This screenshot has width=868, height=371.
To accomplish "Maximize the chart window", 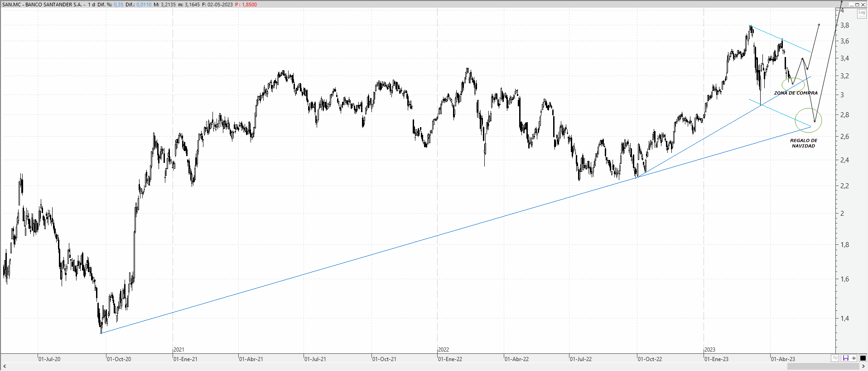I will click(857, 5).
